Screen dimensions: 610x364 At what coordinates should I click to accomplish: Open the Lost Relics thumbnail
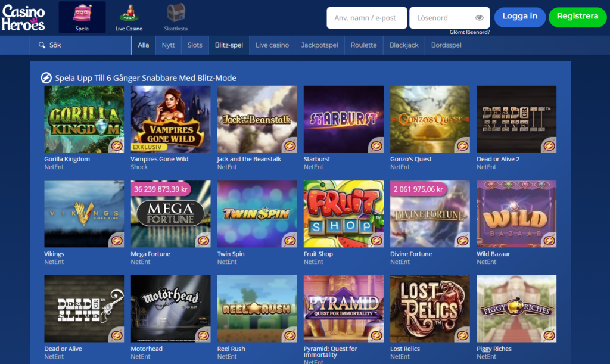[430, 309]
